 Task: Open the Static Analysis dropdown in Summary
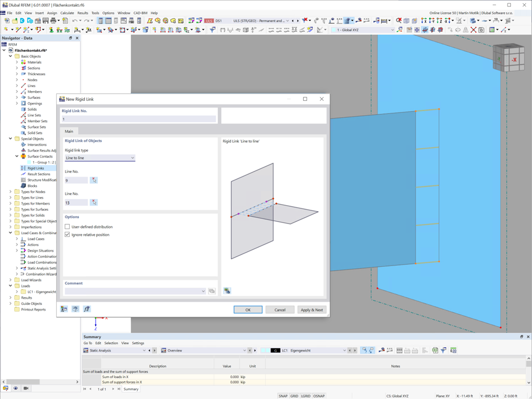tap(115, 350)
